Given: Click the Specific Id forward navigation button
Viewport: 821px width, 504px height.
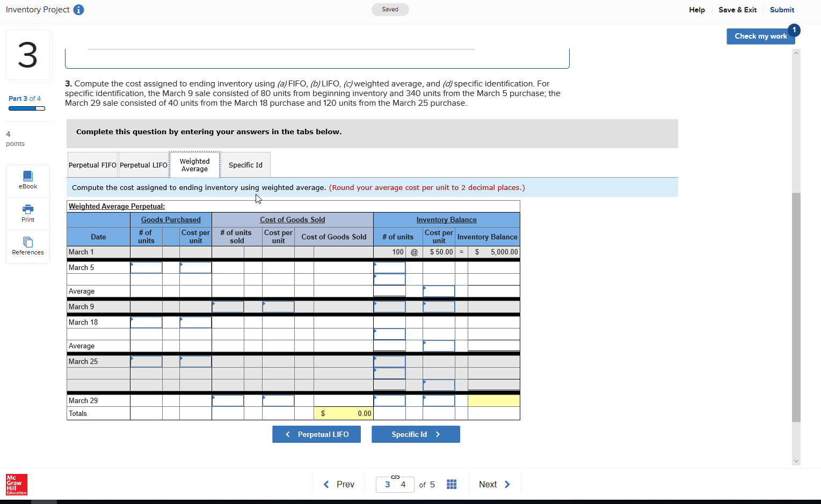Looking at the screenshot, I should pos(416,434).
